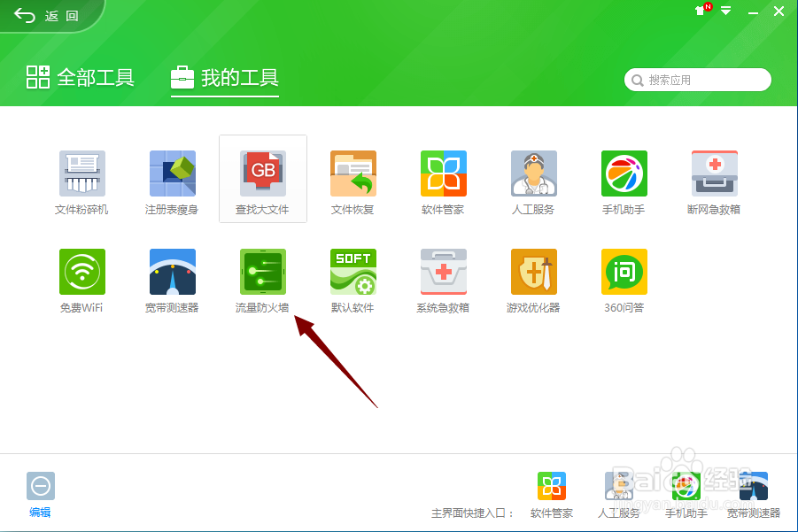Switch to the 全部工具 tab

81,78
